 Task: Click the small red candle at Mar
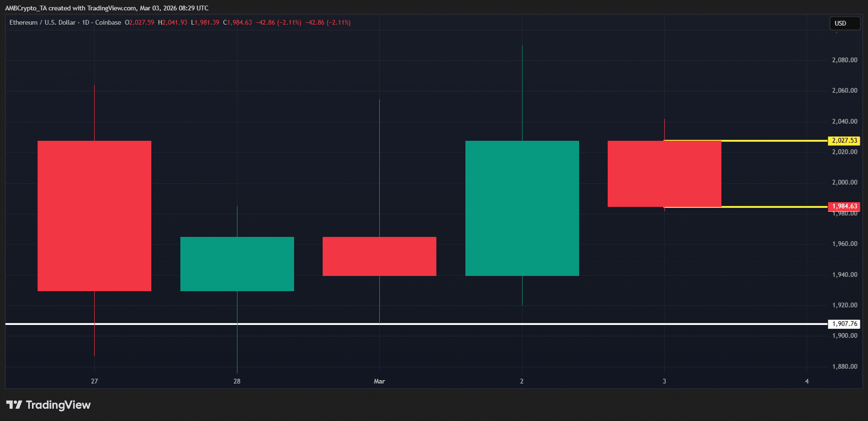click(379, 256)
